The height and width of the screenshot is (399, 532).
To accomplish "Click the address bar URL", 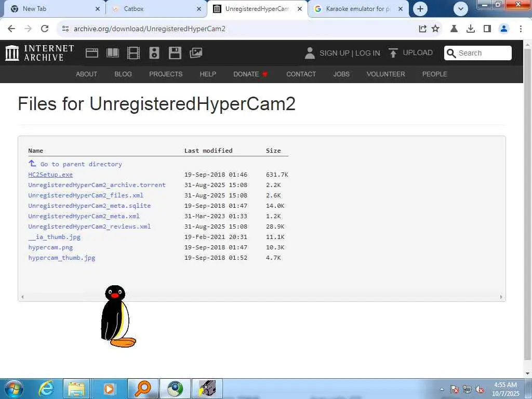I will (x=150, y=29).
